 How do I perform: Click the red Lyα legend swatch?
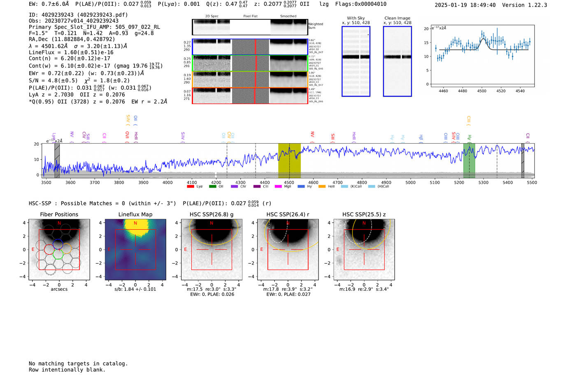(190, 186)
